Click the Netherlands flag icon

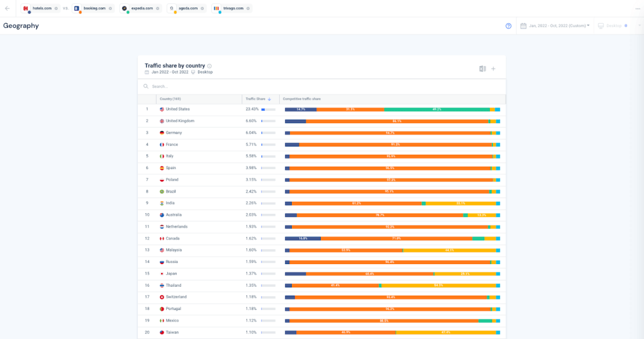[x=162, y=227]
